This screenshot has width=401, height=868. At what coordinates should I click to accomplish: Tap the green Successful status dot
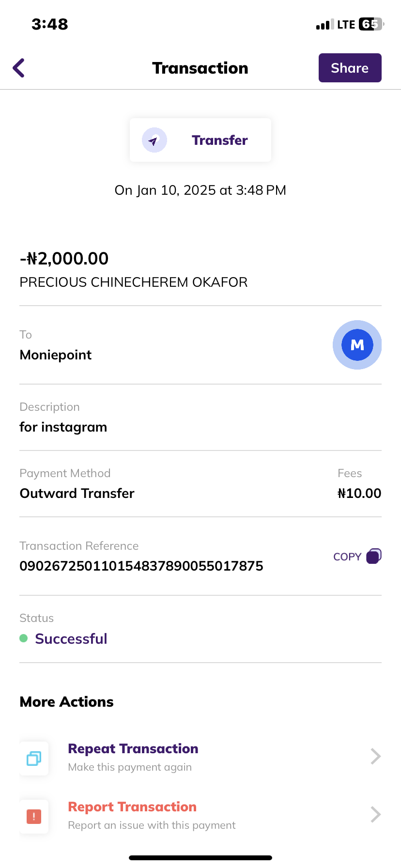pyautogui.click(x=23, y=638)
